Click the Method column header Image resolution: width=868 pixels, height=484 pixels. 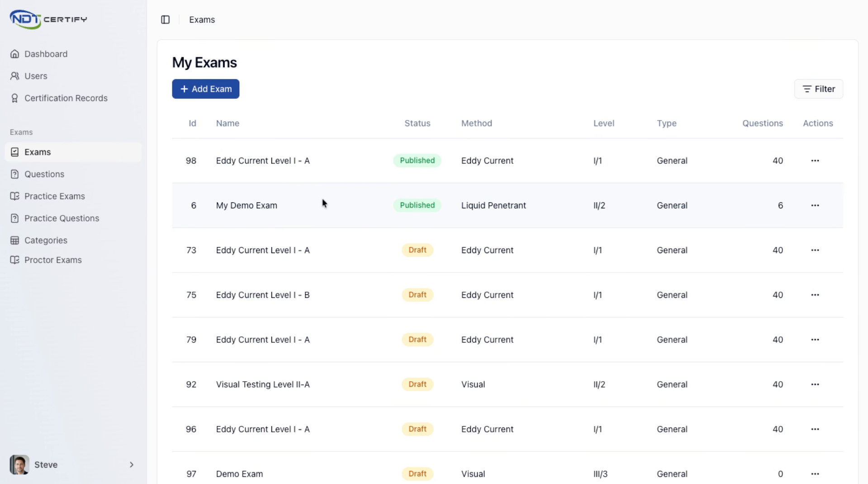[x=476, y=123]
